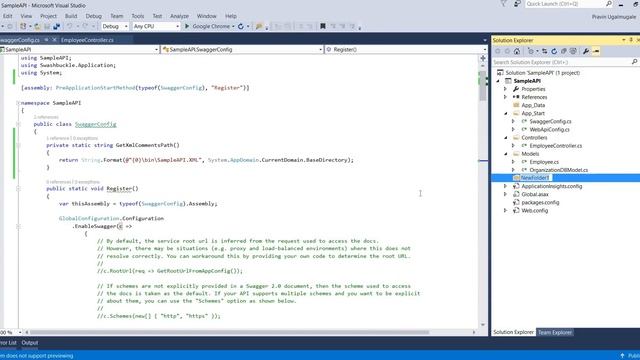
Task: Open the Build menu
Action: tap(71, 16)
